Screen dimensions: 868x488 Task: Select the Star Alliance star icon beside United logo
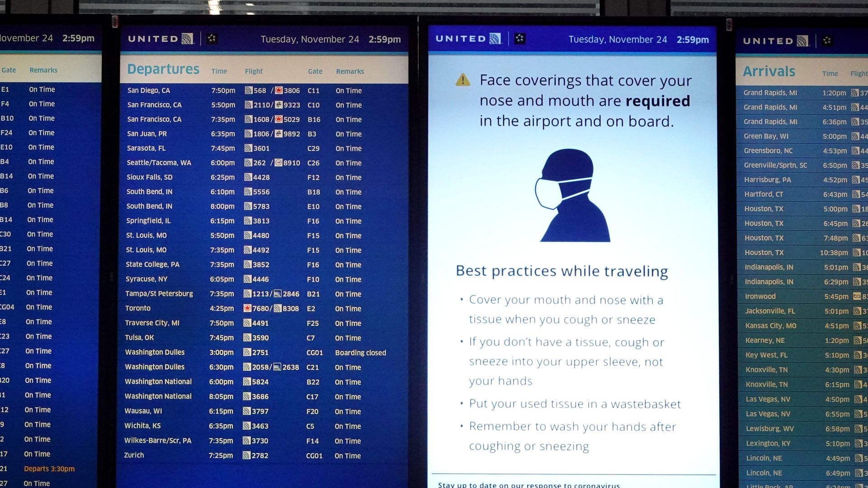[x=211, y=39]
